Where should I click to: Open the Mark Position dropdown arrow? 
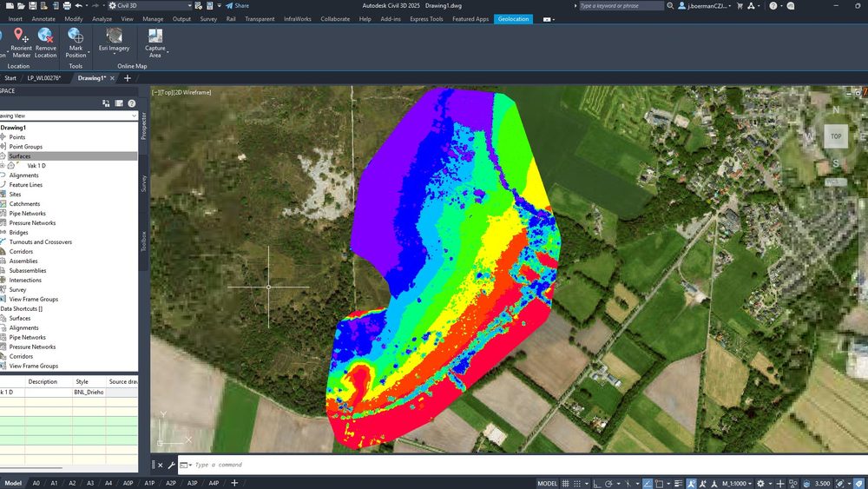88,52
